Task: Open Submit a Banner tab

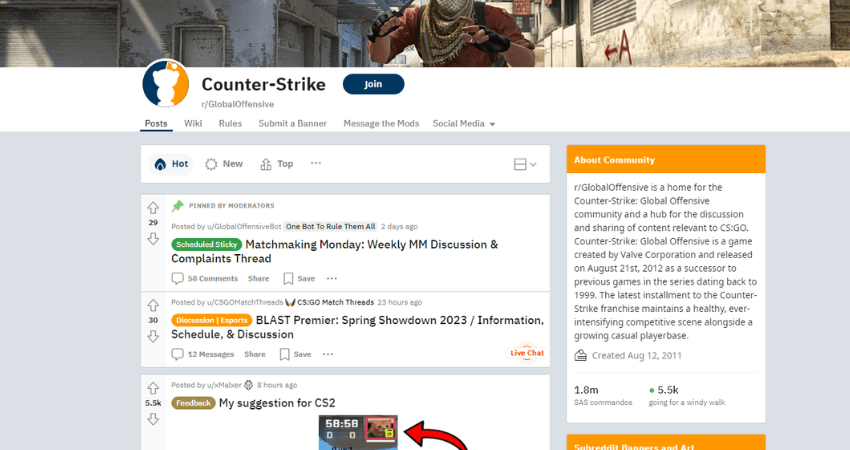Action: click(x=293, y=124)
